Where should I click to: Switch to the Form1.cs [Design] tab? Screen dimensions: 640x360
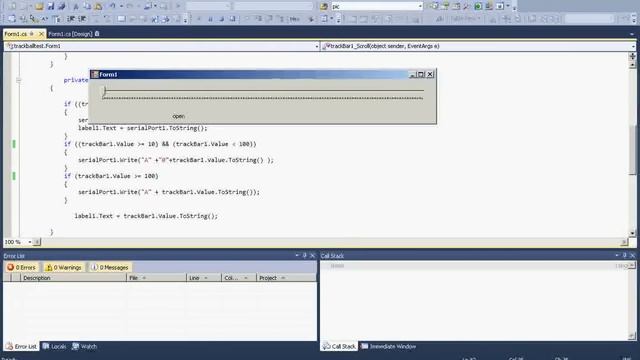click(70, 34)
